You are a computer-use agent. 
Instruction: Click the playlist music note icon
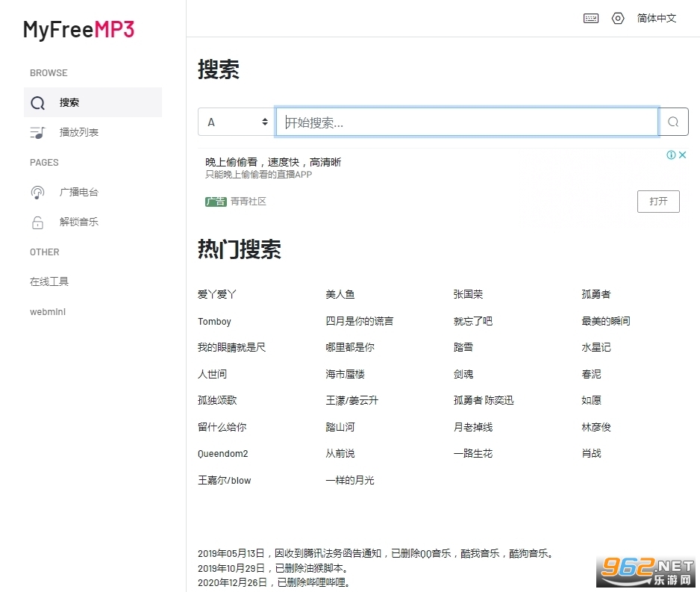(x=37, y=133)
